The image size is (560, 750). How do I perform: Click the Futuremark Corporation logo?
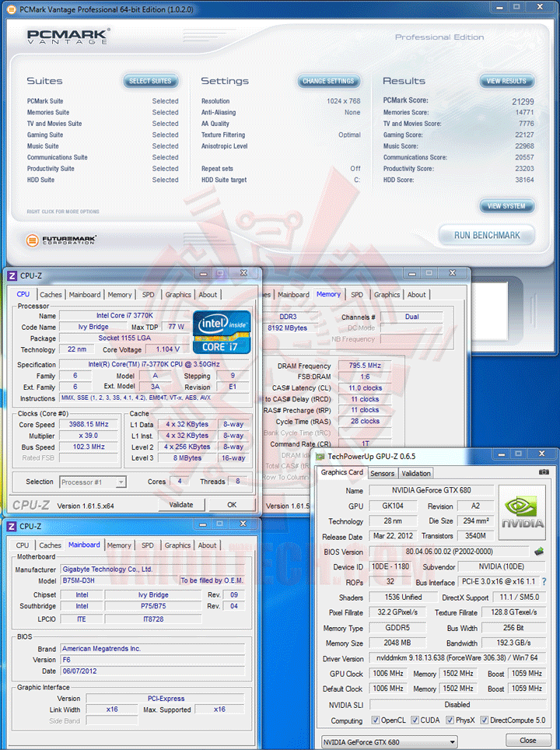(61, 240)
